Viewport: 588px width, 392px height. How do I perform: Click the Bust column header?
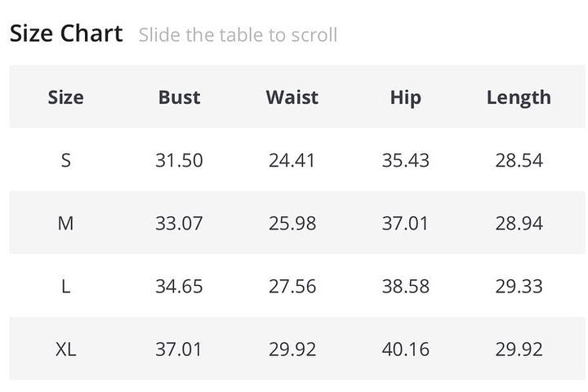[179, 97]
